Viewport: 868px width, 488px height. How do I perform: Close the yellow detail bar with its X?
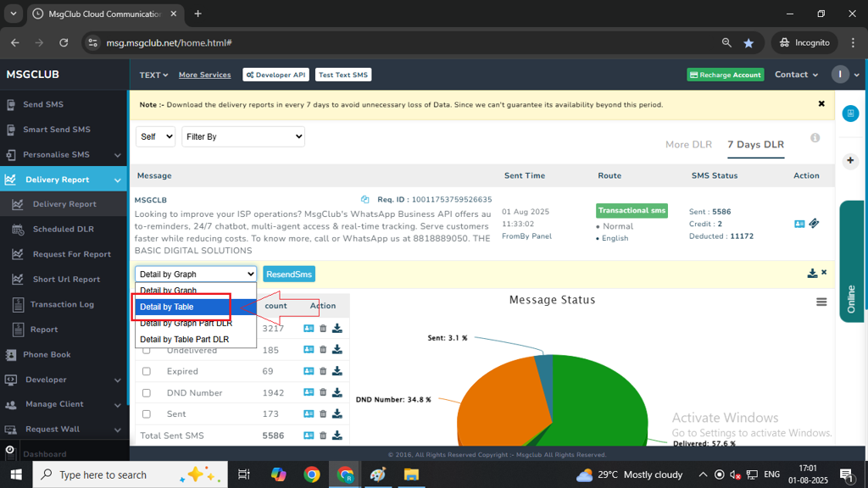(824, 272)
